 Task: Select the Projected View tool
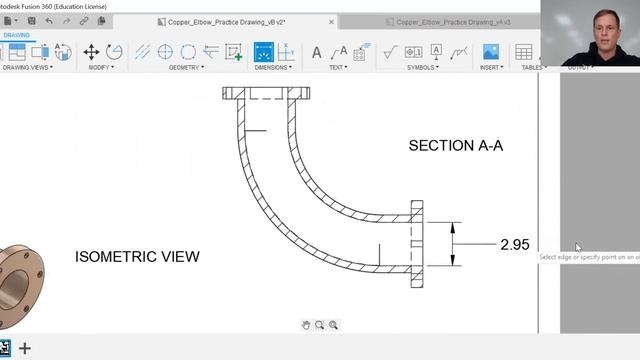click(17, 52)
